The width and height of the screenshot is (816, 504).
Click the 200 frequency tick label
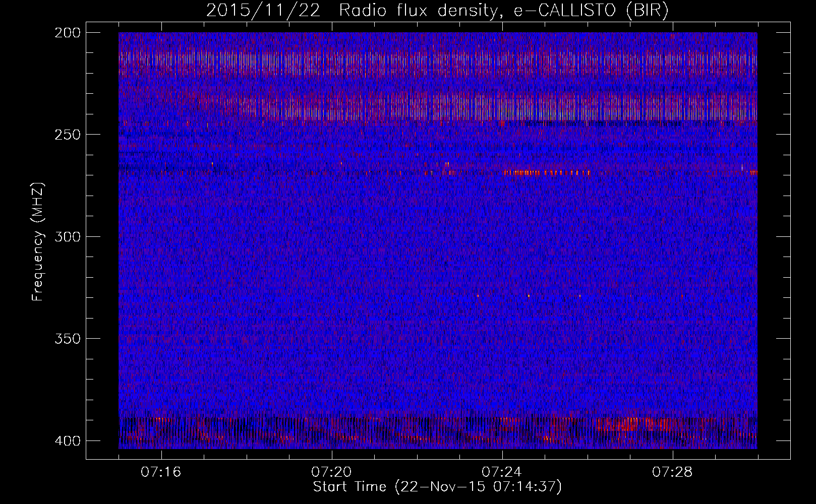tap(67, 33)
